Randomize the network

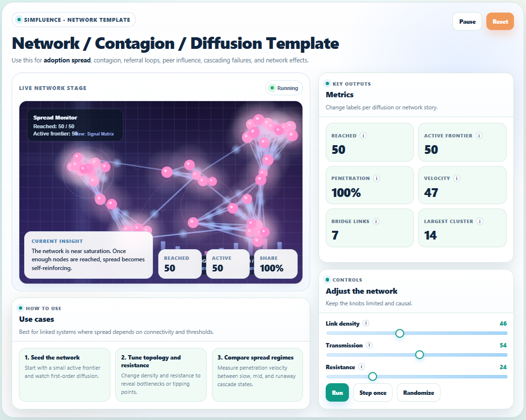pos(419,392)
